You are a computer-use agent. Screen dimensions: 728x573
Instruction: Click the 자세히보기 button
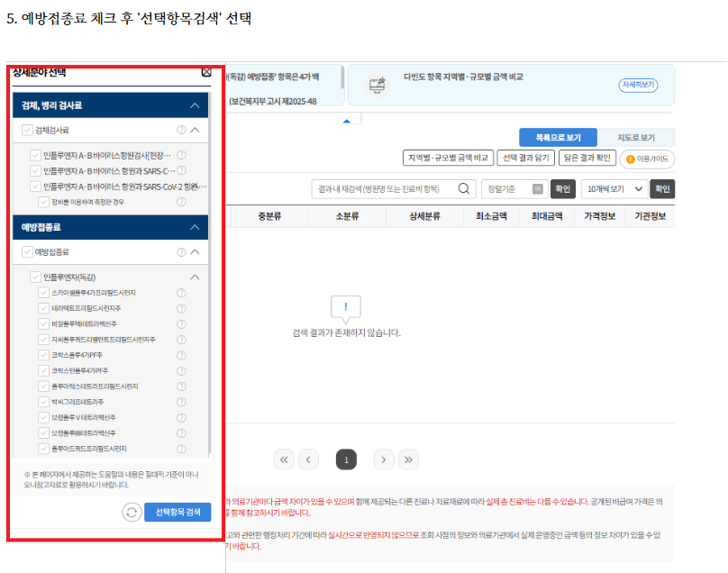point(638,85)
